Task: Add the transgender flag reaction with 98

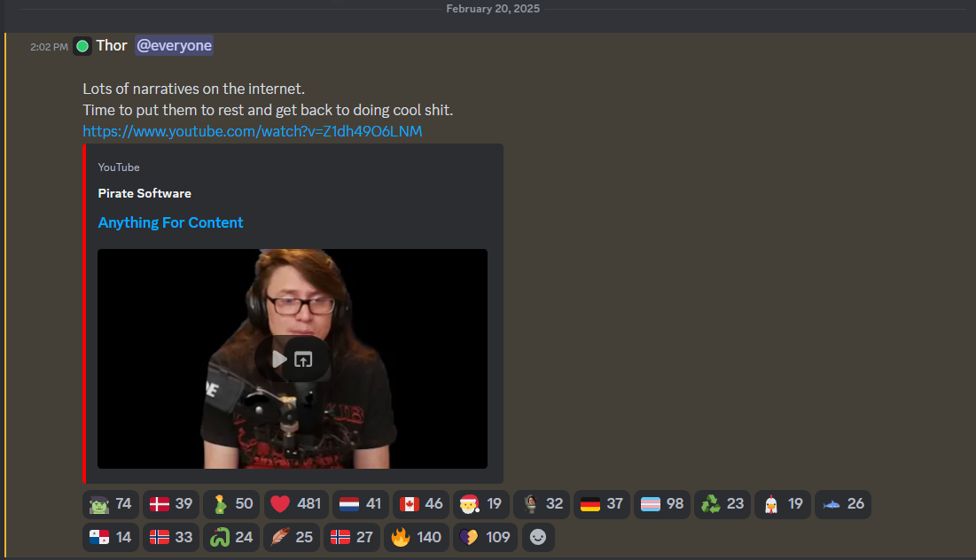Action: tap(662, 504)
